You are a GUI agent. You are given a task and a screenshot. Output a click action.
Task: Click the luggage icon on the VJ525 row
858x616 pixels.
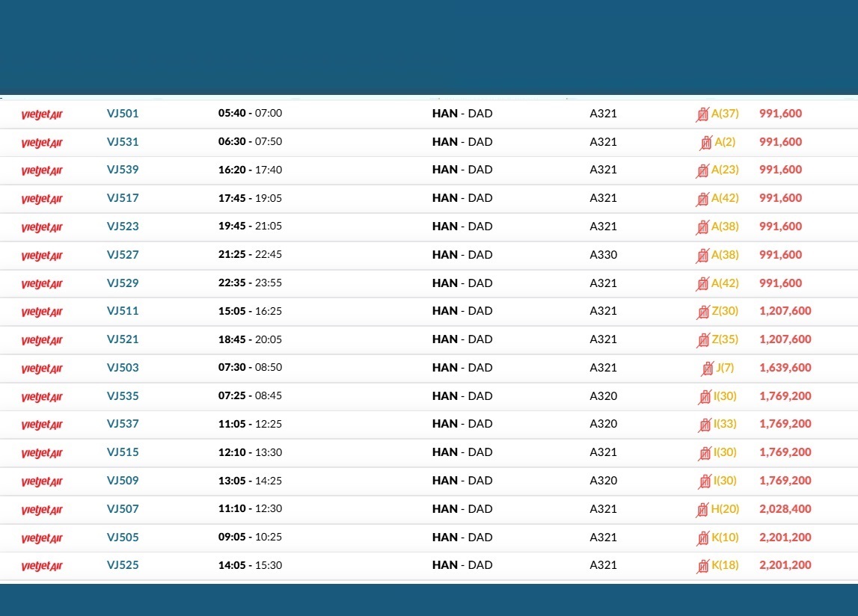pos(702,566)
